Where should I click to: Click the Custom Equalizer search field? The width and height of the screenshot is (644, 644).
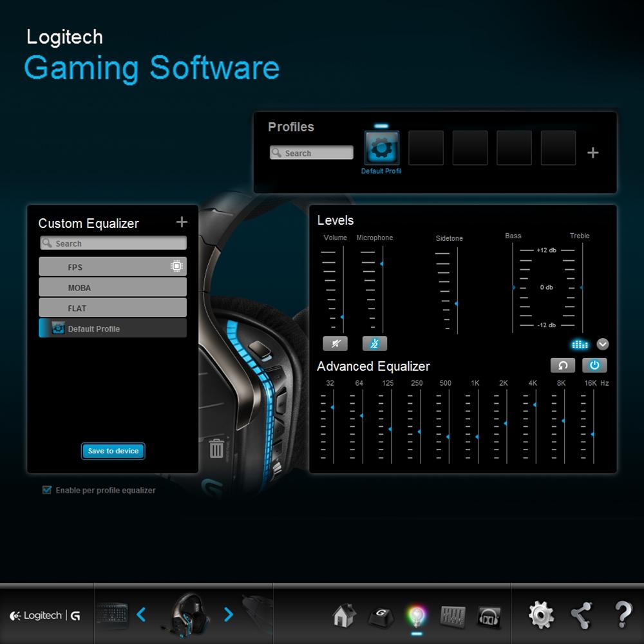(113, 243)
